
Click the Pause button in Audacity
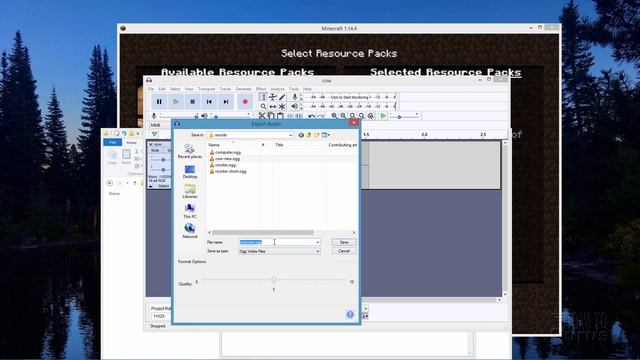[x=159, y=102]
